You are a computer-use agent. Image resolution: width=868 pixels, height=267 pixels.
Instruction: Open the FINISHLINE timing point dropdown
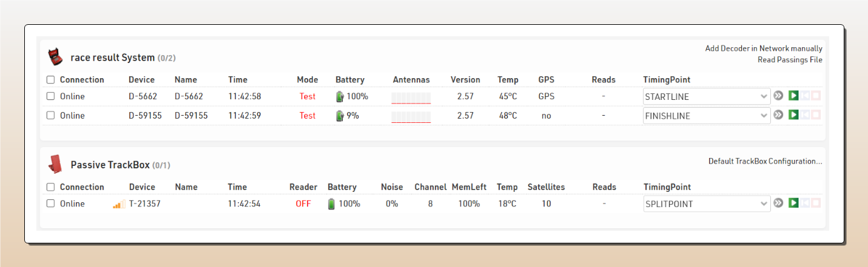pos(707,116)
